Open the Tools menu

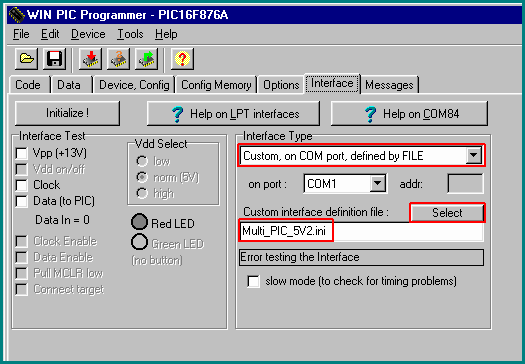[x=130, y=34]
